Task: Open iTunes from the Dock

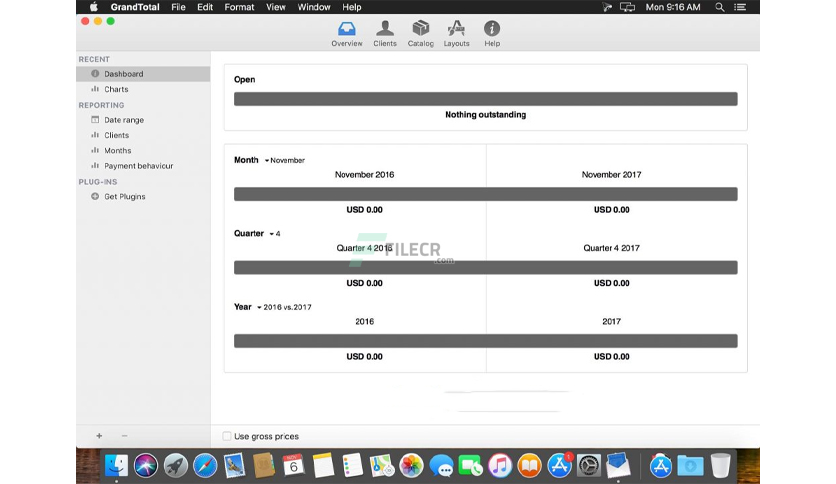Action: (x=500, y=466)
